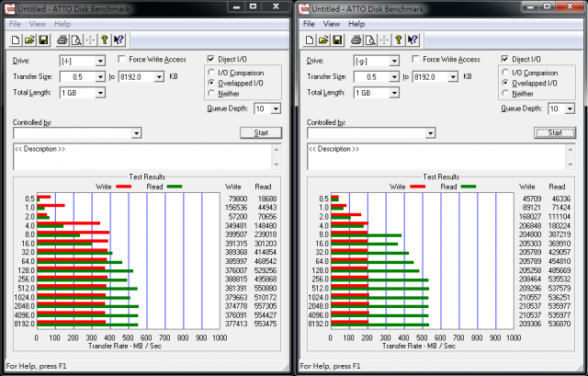Click Open folder icon in right window
Screen dimensions: 588x376
(x=323, y=40)
